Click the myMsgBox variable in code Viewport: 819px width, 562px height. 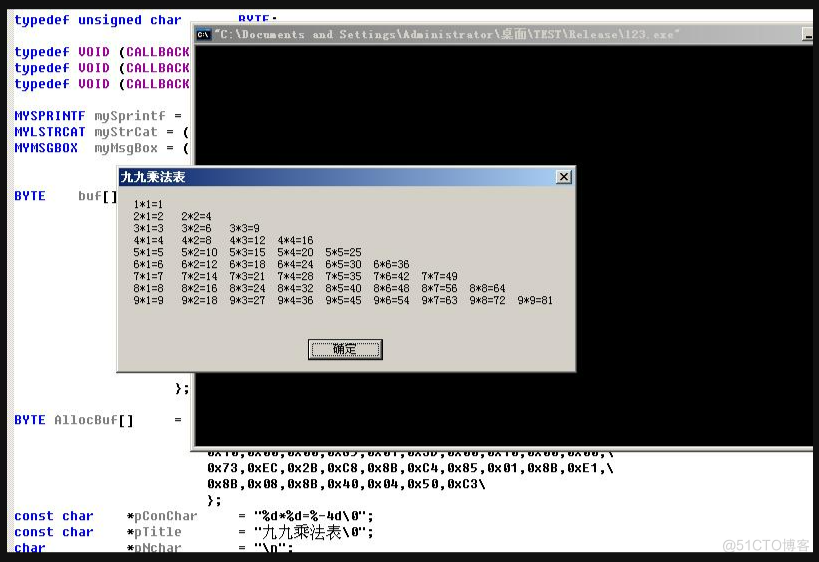[126, 149]
